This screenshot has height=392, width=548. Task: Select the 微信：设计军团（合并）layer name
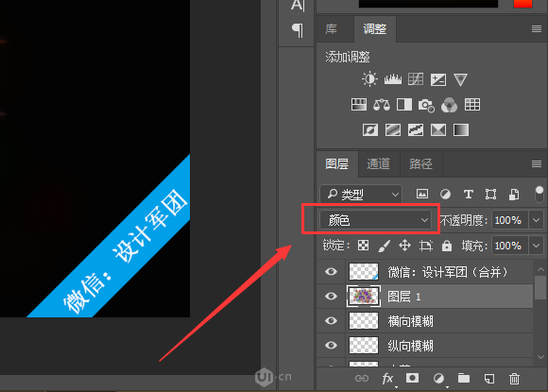tap(448, 272)
